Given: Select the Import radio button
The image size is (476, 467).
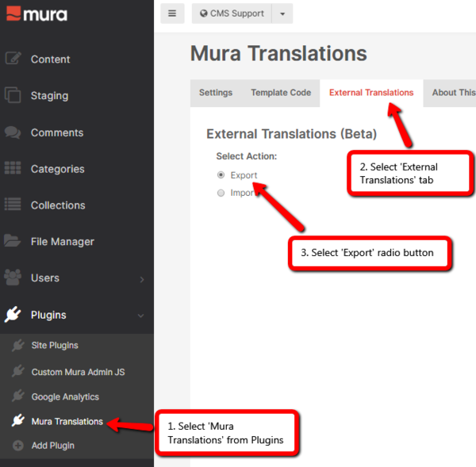Looking at the screenshot, I should (221, 193).
